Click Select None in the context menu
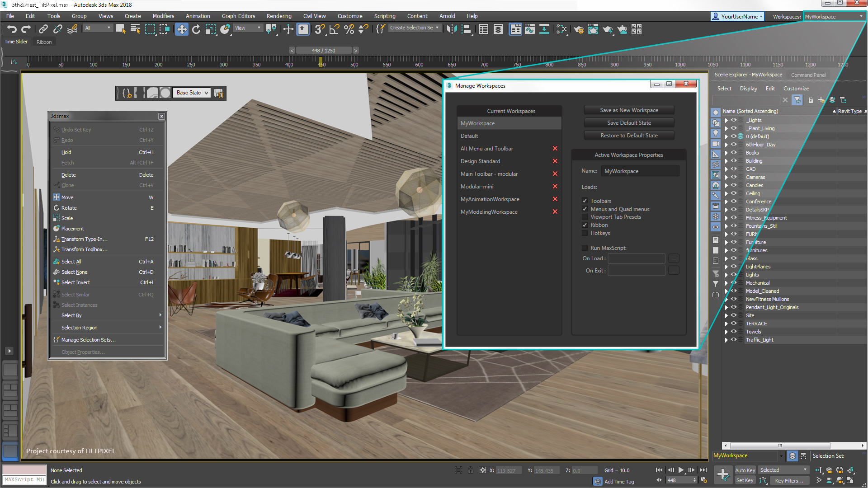 pos(75,272)
